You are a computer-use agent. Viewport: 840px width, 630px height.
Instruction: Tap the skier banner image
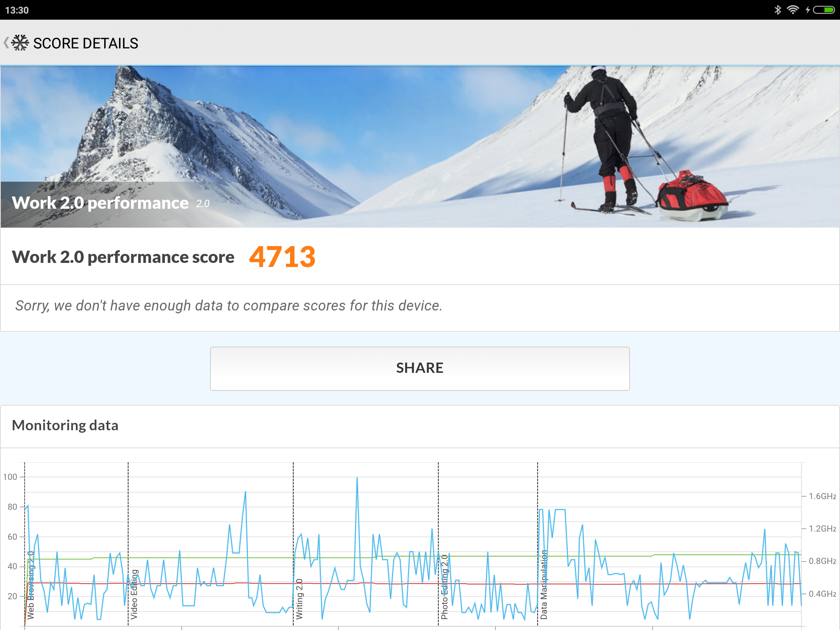[x=420, y=146]
